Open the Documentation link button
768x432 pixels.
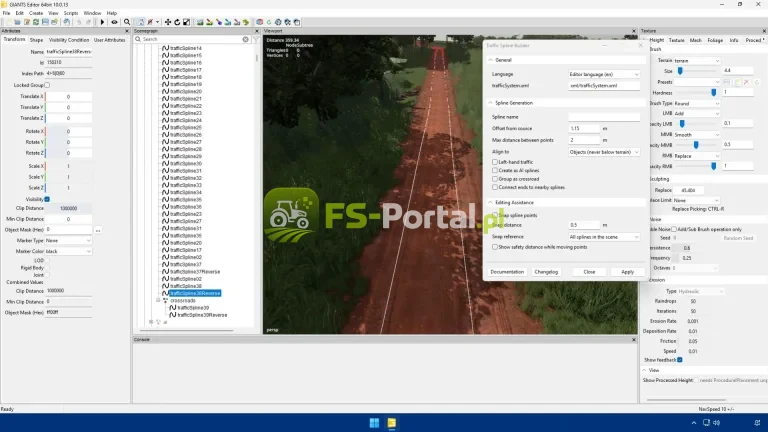(507, 272)
